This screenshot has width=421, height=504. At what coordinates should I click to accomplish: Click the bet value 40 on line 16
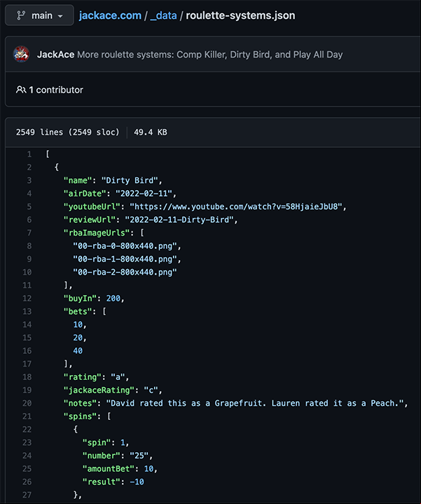(78, 351)
